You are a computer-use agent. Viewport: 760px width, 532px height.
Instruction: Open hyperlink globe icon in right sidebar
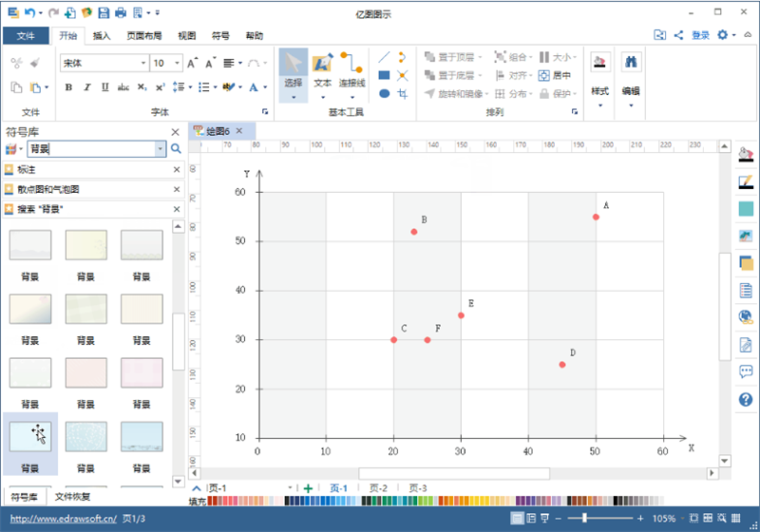point(746,317)
